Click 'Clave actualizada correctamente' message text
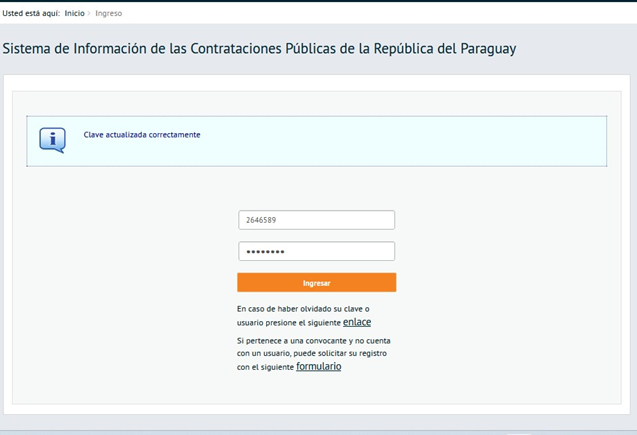Image resolution: width=637 pixels, height=435 pixels. 142,135
